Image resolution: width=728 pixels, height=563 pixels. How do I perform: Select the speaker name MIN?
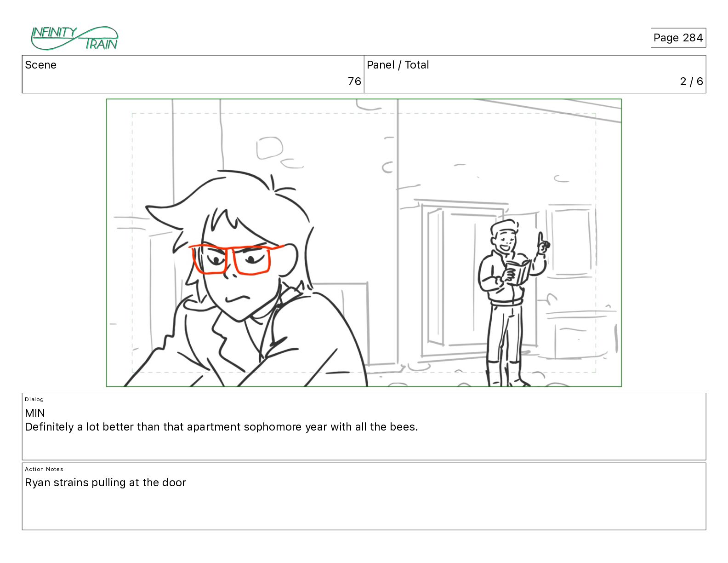click(35, 413)
